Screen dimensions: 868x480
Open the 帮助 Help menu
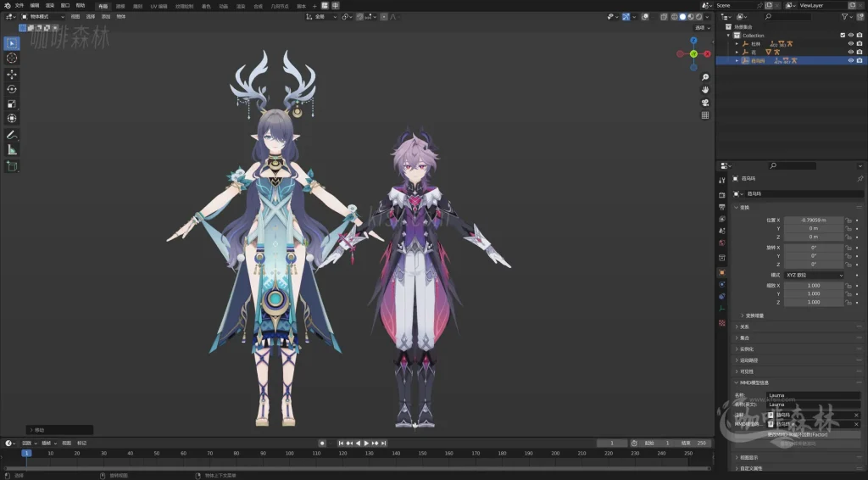pos(81,6)
